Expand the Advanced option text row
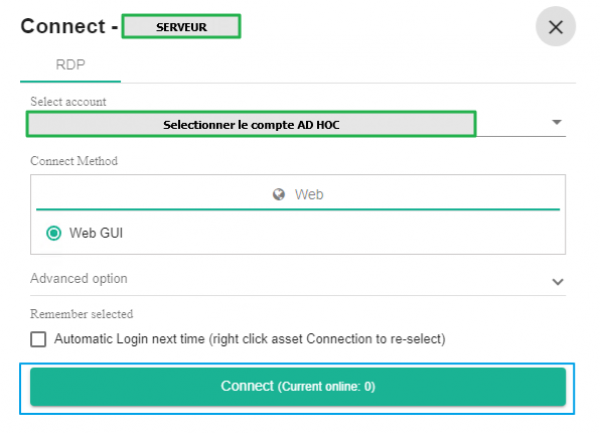 pos(79,279)
